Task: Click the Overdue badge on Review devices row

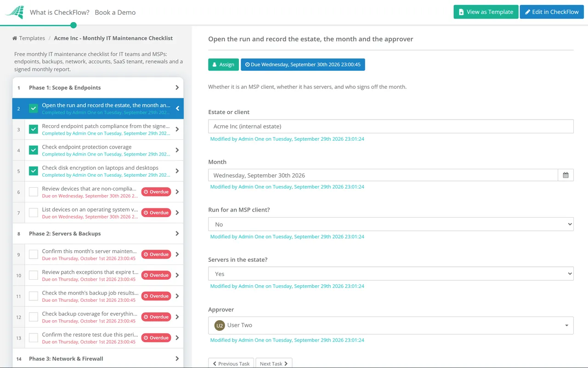Action: click(x=156, y=192)
